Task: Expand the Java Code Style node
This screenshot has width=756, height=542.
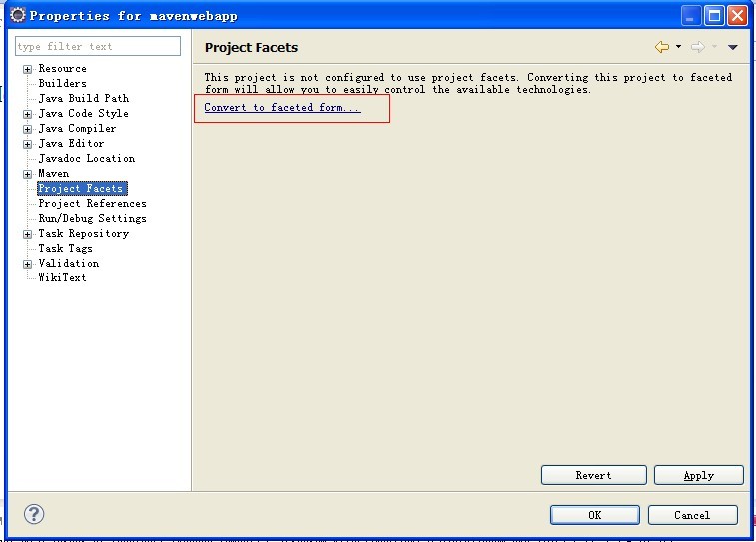Action: point(28,114)
